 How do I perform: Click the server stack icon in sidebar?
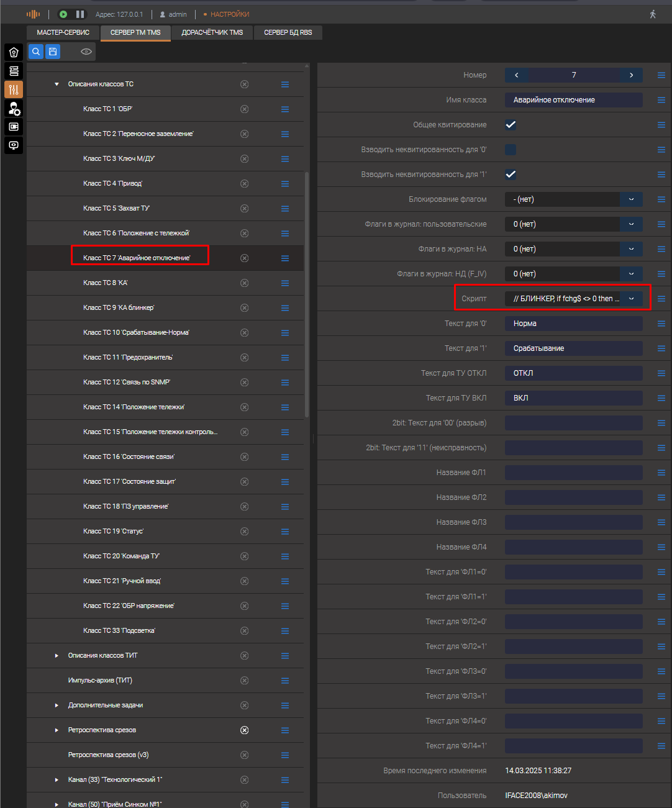click(14, 71)
